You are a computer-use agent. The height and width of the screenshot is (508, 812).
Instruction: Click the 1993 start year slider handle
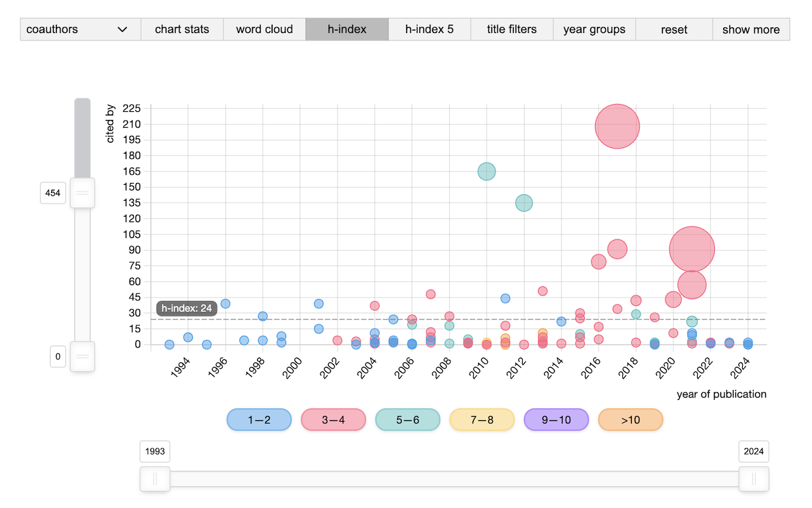point(155,479)
